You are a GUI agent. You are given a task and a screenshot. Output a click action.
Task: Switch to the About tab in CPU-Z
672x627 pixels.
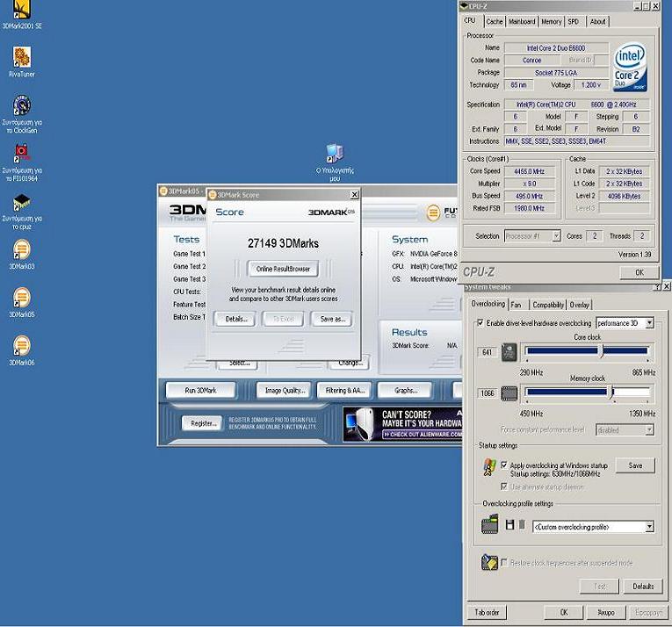click(598, 21)
